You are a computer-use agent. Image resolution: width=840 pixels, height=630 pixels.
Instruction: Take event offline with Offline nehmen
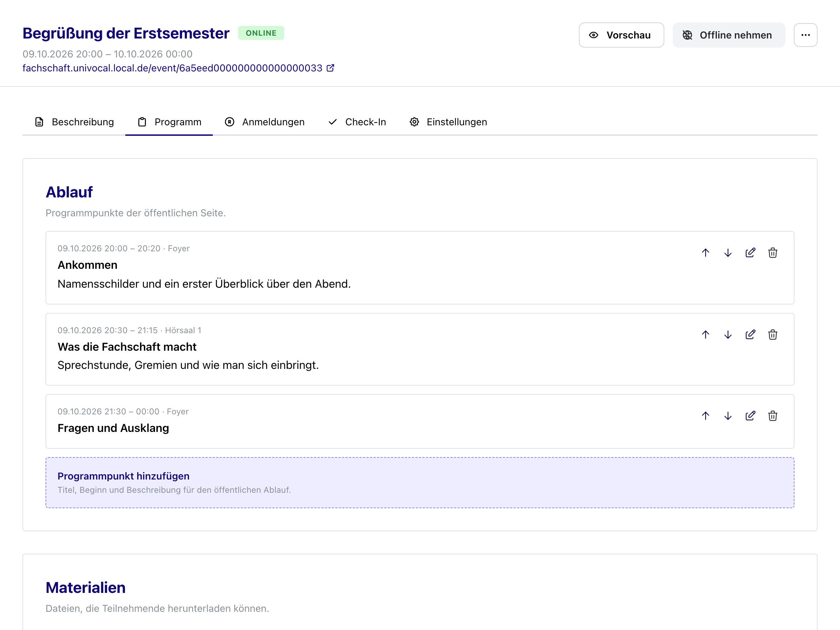coord(728,35)
